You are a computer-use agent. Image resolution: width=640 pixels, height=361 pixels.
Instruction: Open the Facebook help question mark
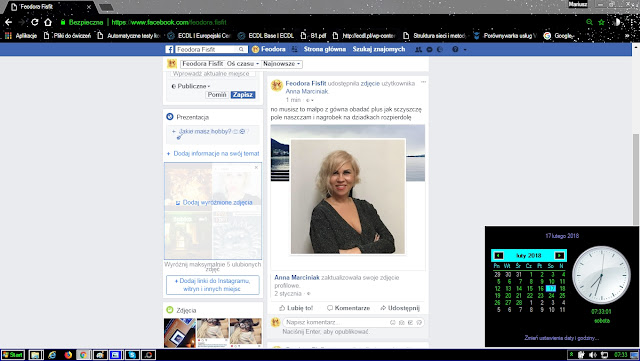455,49
